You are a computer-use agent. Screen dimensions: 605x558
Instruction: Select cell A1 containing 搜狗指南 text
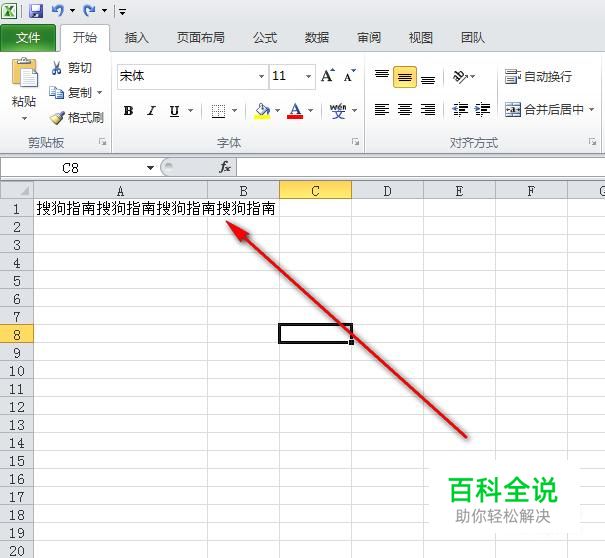(x=120, y=208)
